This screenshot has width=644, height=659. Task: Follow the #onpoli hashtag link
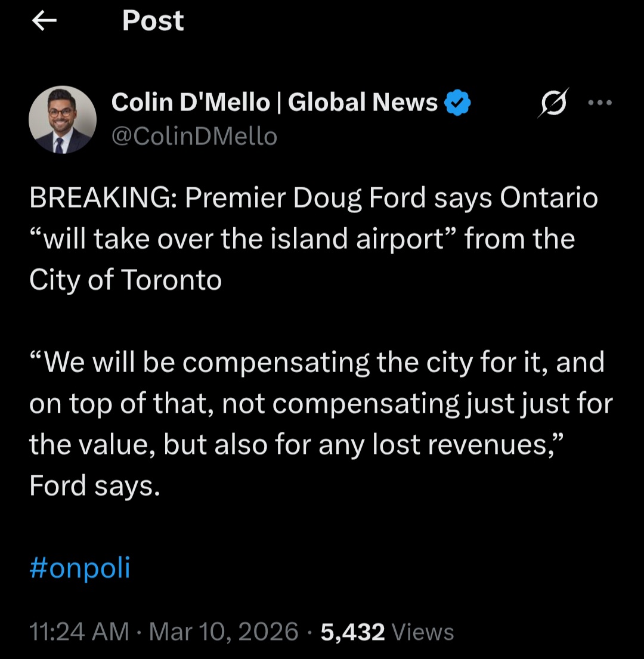(x=79, y=568)
